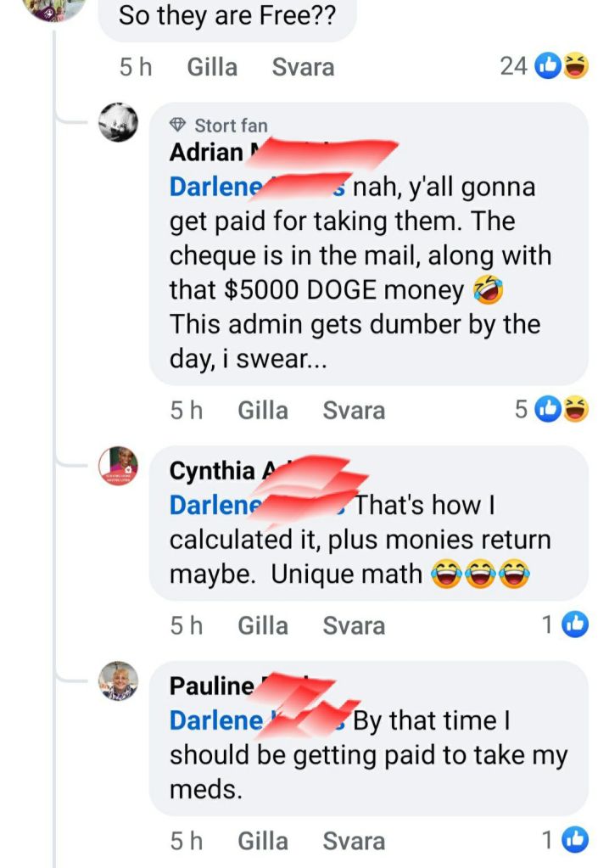Screen dimensions: 609x868
Task: Open Pauline's profile picture
Action: [x=118, y=680]
